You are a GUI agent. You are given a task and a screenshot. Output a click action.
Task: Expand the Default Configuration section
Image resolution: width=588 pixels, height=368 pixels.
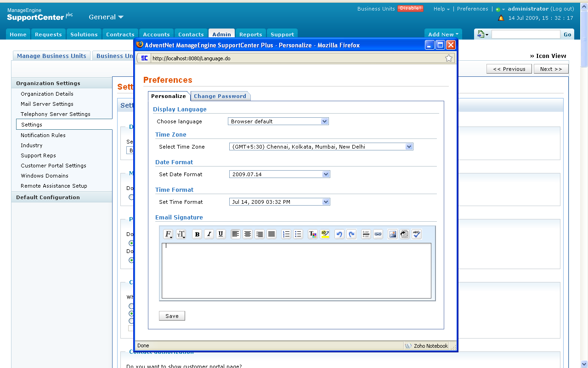pyautogui.click(x=62, y=197)
